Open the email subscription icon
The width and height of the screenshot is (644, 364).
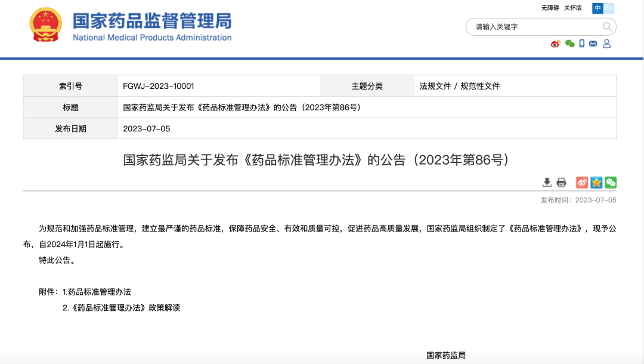593,44
